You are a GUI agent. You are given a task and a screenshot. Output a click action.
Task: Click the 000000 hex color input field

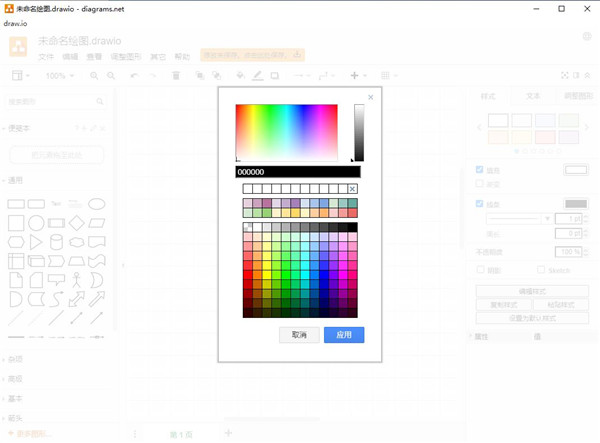(298, 172)
